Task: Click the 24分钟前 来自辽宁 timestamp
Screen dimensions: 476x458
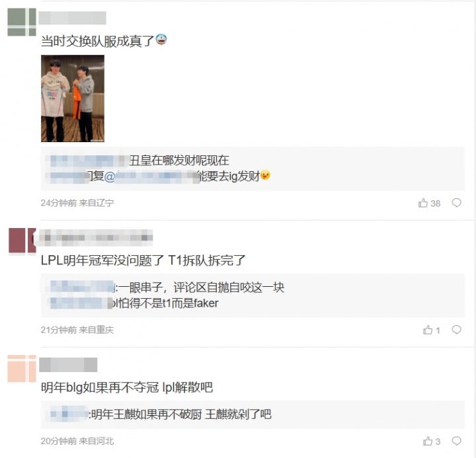Action: click(77, 203)
